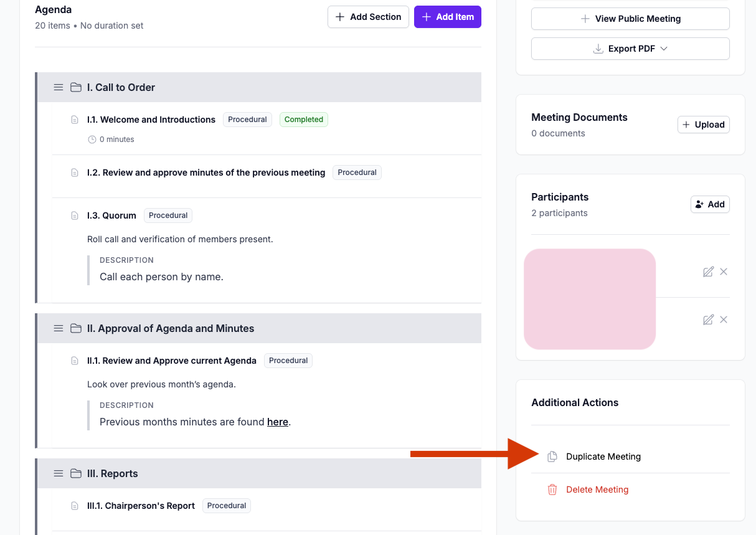The image size is (756, 535).
Task: Click the copy icon beside Duplicate Meeting
Action: point(552,457)
